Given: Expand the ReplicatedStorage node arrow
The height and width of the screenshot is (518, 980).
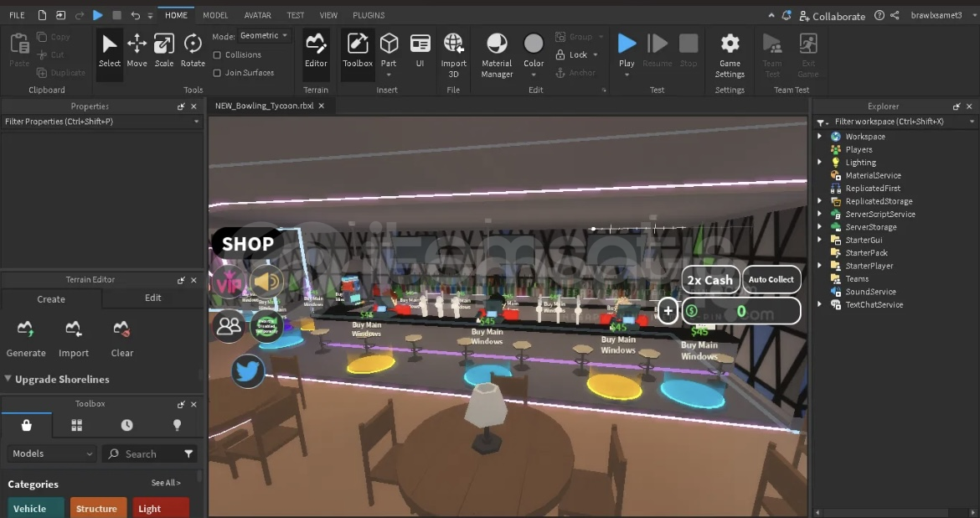Looking at the screenshot, I should click(819, 201).
